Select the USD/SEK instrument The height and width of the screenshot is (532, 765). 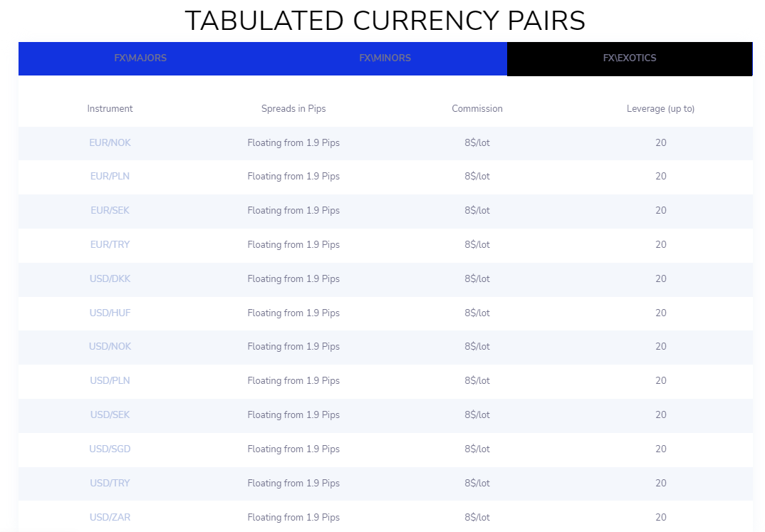click(110, 415)
